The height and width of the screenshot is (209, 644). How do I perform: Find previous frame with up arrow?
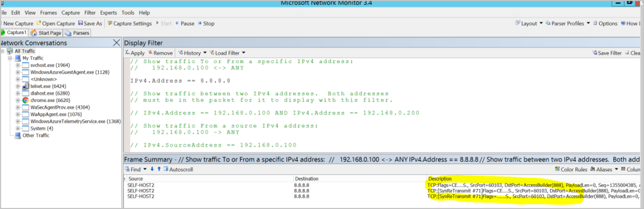coord(159,169)
